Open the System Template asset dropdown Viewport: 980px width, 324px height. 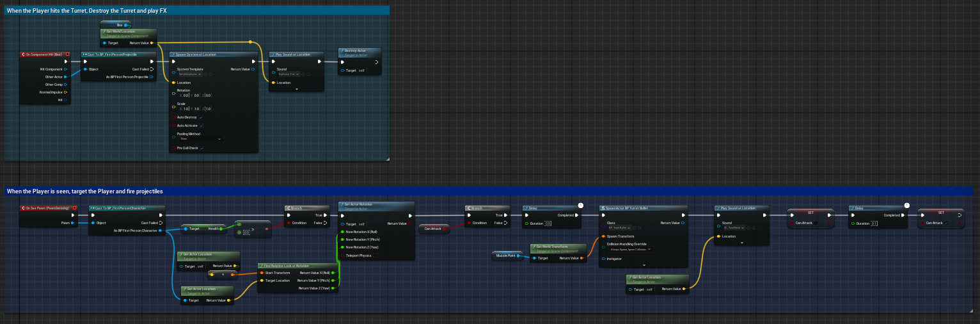(189, 74)
